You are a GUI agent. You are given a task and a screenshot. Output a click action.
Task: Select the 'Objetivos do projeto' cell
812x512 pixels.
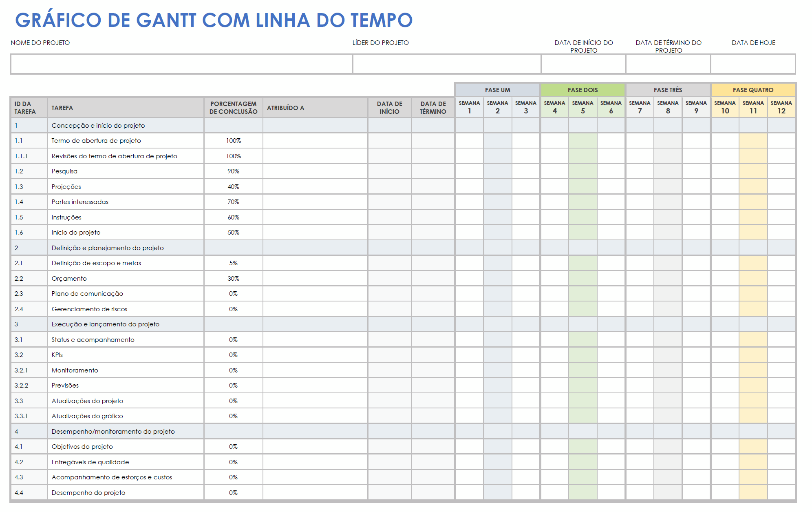click(126, 447)
